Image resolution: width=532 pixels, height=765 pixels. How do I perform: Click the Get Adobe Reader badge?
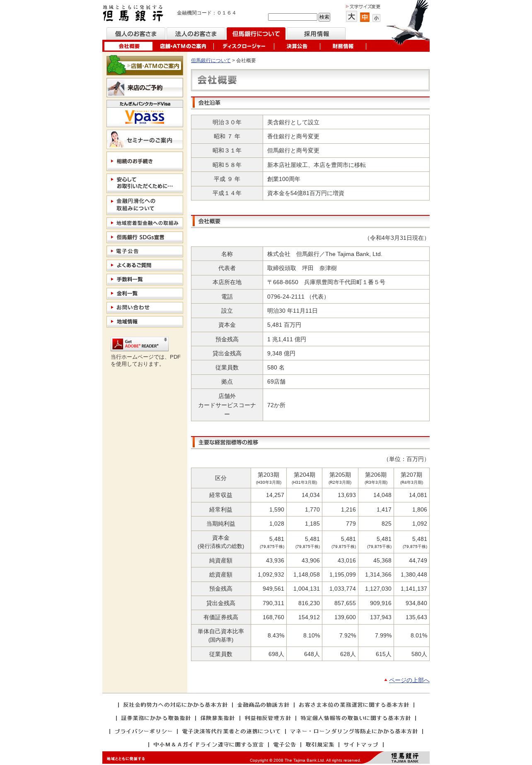(140, 344)
